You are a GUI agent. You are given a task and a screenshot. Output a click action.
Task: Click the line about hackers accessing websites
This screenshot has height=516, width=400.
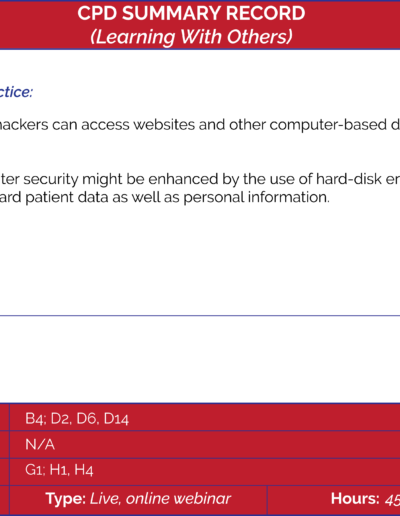coord(200,125)
